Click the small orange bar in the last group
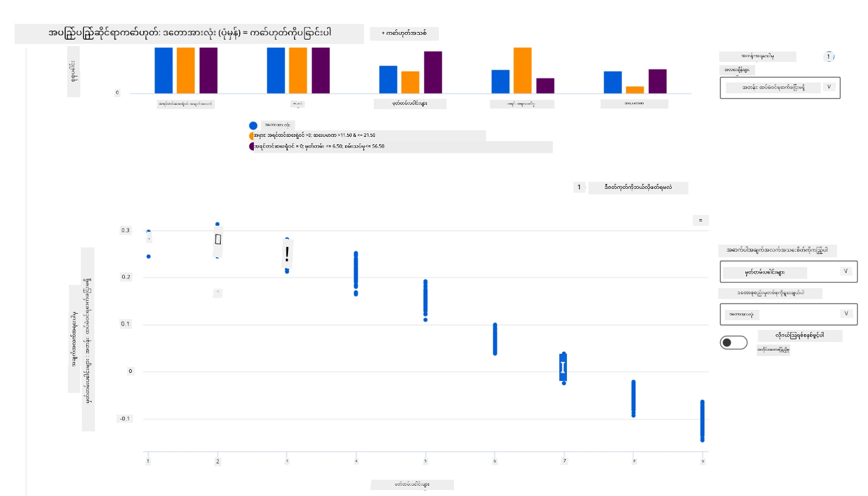The height and width of the screenshot is (496, 868). click(635, 90)
